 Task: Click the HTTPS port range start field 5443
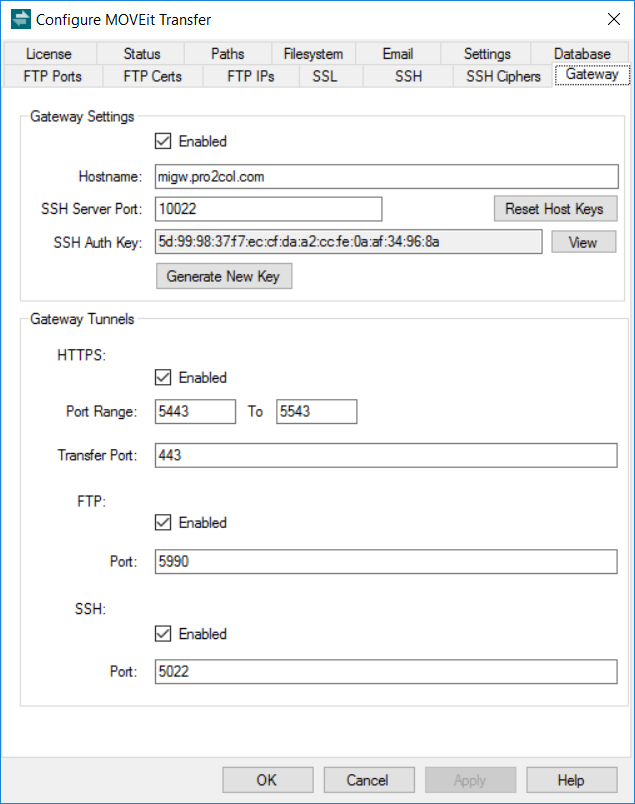tap(195, 411)
